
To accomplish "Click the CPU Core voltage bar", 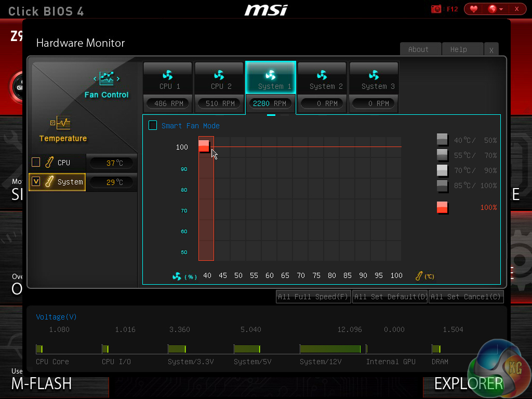I will coord(39,349).
